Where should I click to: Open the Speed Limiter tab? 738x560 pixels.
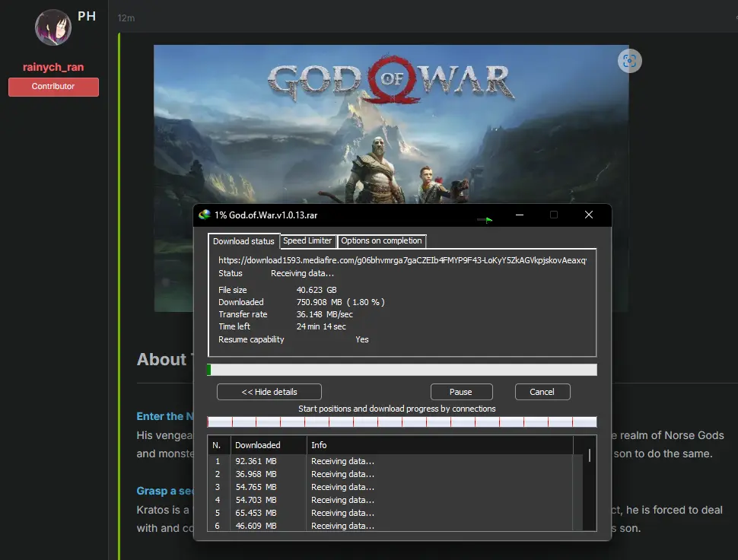308,241
